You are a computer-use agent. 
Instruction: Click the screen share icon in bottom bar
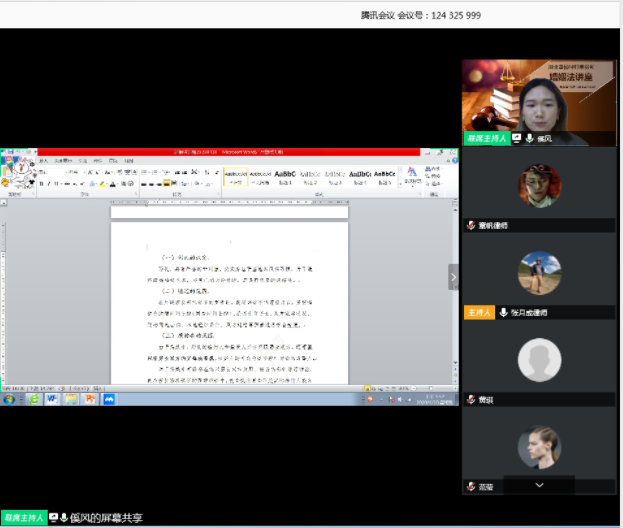(x=53, y=518)
